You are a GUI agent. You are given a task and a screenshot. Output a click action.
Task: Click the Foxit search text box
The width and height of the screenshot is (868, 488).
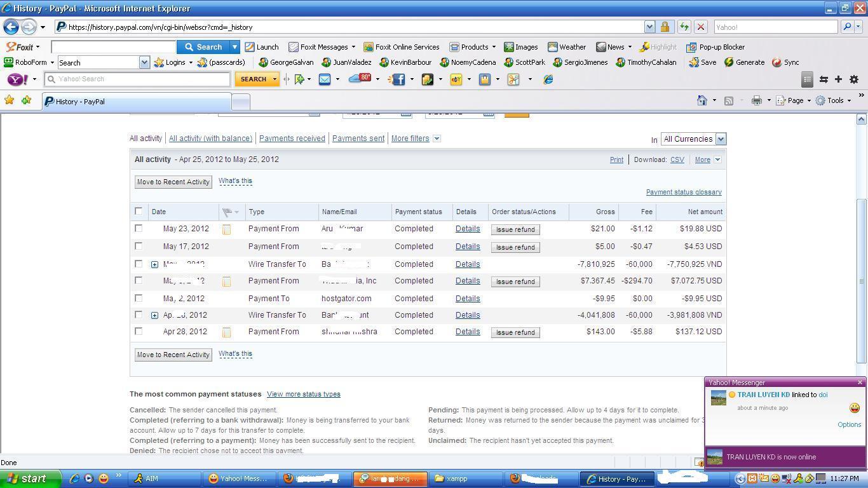click(x=113, y=47)
